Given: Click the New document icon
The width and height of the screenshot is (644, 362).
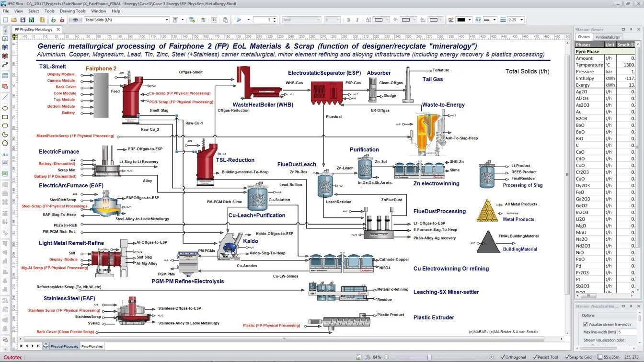Looking at the screenshot, I should tap(5, 20).
